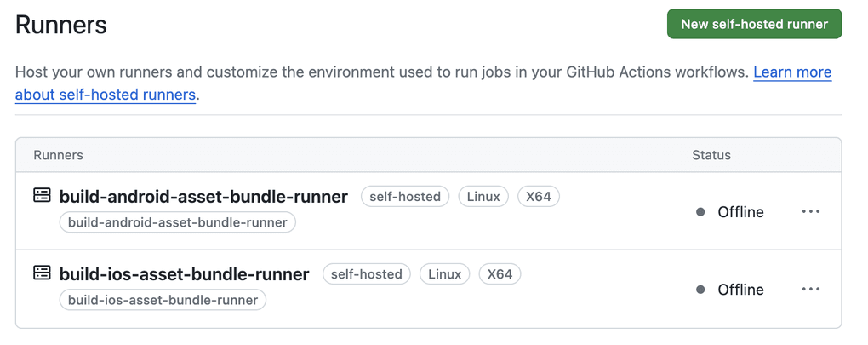This screenshot has width=868, height=345.
Task: Click the server icon beside build-ios-asset-bundle-runner
Action: point(42,273)
